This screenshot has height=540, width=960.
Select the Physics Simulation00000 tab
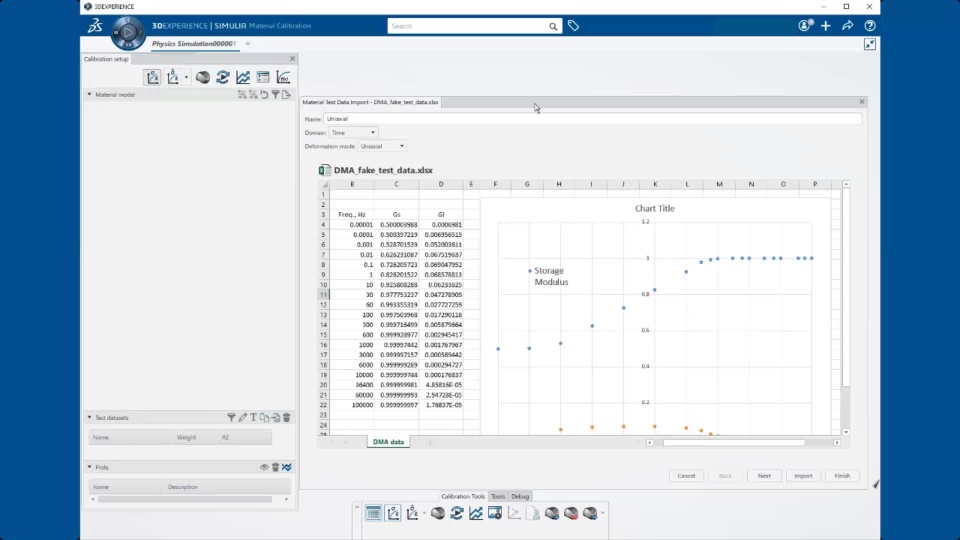193,43
